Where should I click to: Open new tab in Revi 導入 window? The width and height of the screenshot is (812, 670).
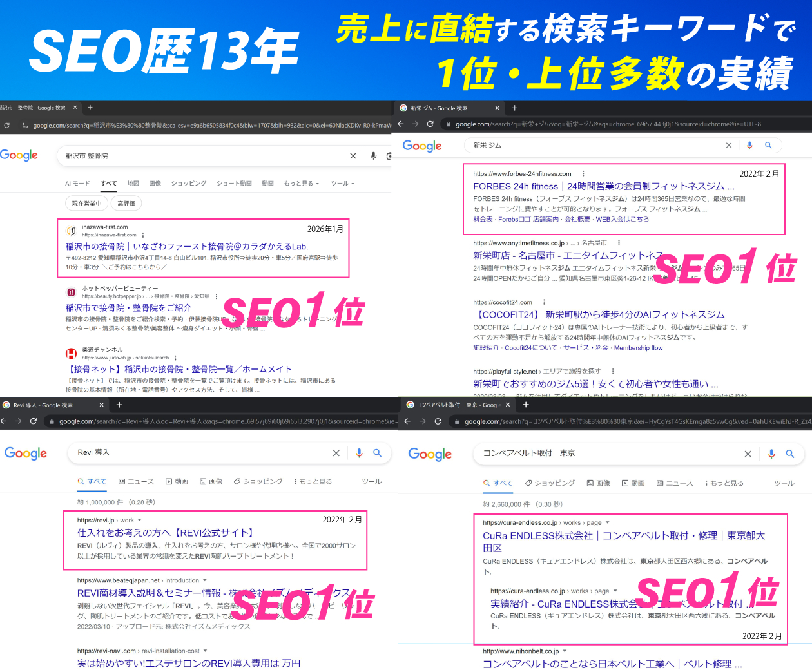point(119,405)
